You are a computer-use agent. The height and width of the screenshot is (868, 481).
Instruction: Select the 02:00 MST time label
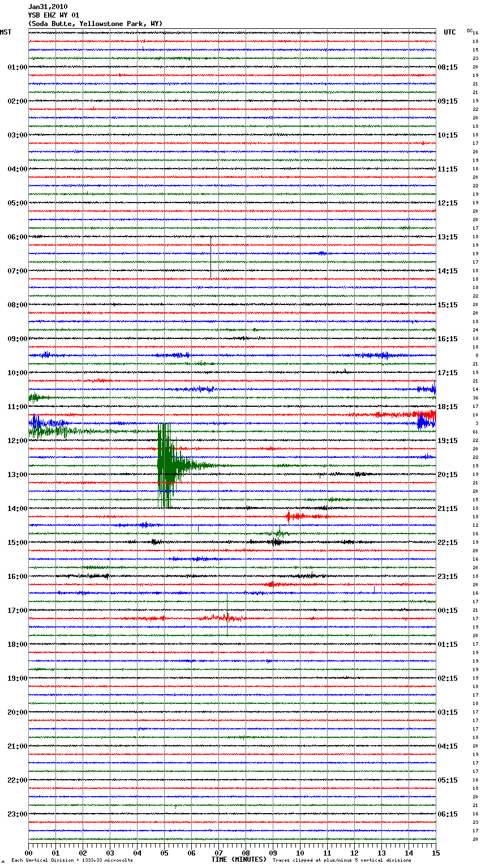[x=18, y=101]
